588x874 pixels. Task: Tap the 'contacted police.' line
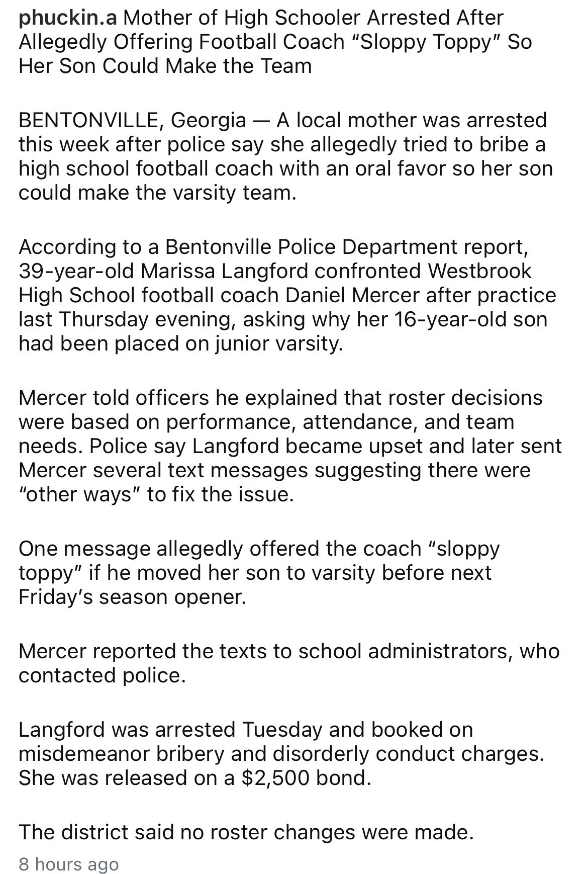103,675
